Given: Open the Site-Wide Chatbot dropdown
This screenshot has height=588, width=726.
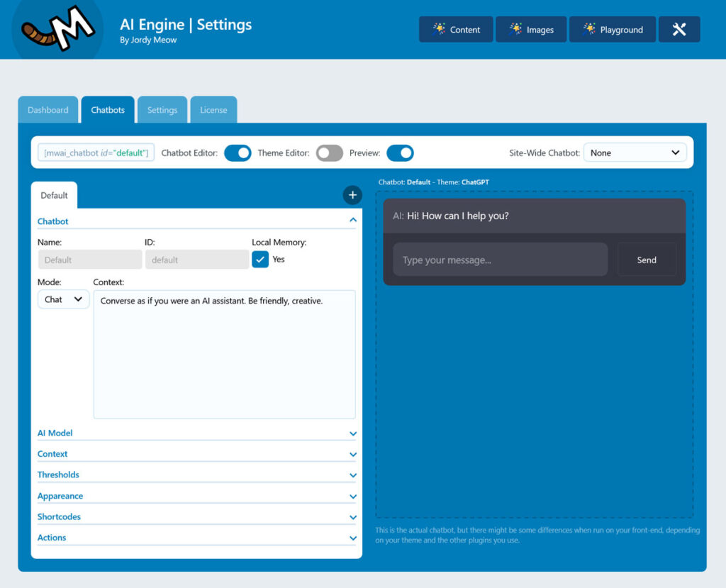Looking at the screenshot, I should click(635, 152).
